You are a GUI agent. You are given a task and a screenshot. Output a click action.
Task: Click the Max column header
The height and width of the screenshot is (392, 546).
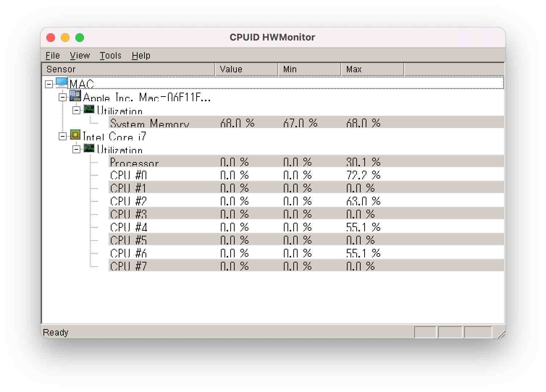pyautogui.click(x=373, y=69)
